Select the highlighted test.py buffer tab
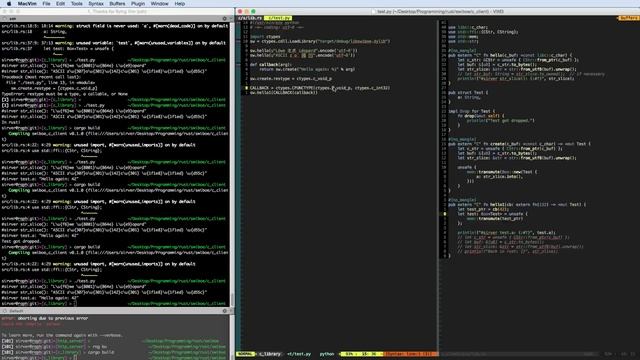The height and width of the screenshot is (360, 640). click(278, 18)
